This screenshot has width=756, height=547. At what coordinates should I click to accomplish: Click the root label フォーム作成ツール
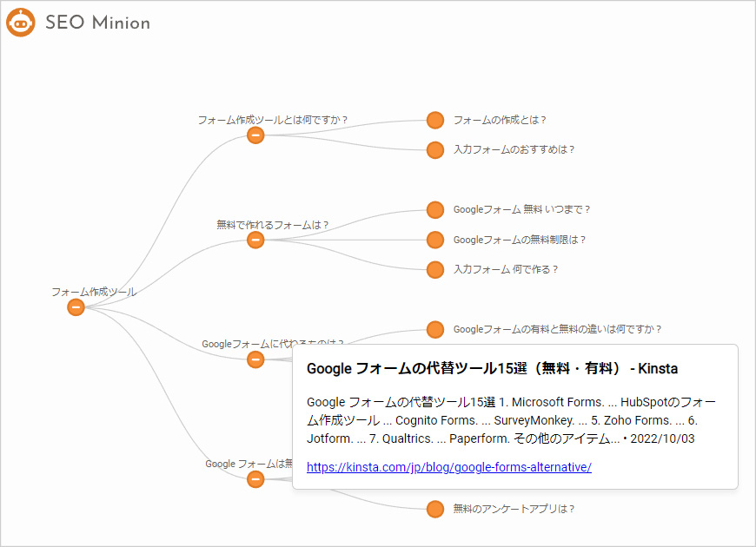coord(94,292)
